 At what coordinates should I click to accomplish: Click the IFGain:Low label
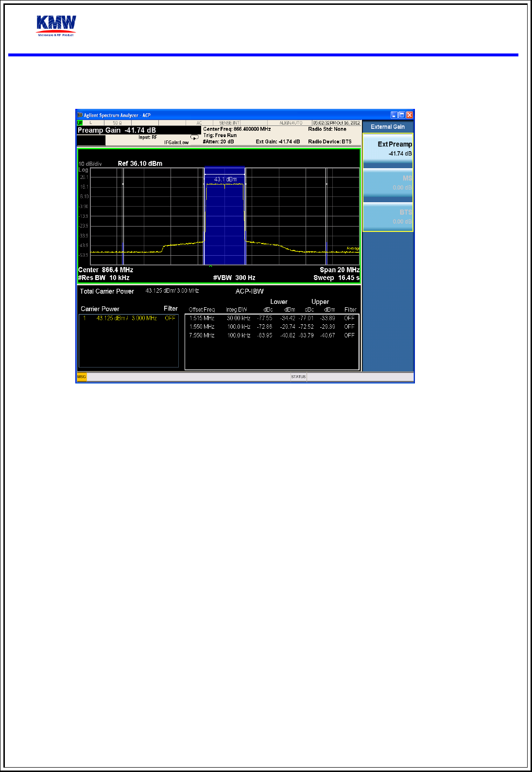click(176, 142)
